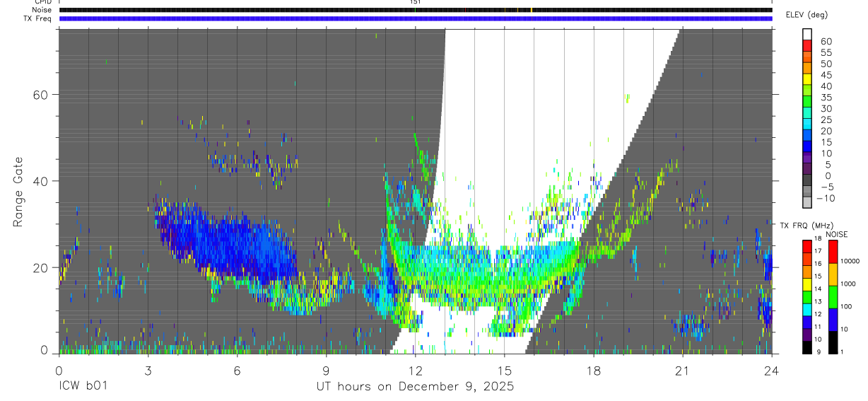Viewport: 868px width, 401px height.
Task: Click the elevation colorbar value '35'
Action: click(x=826, y=98)
